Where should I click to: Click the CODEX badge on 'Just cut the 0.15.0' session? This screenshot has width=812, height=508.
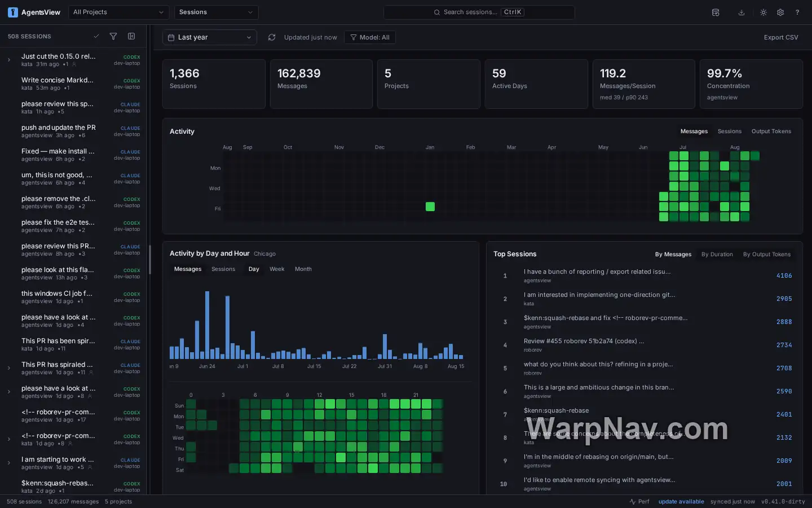132,57
